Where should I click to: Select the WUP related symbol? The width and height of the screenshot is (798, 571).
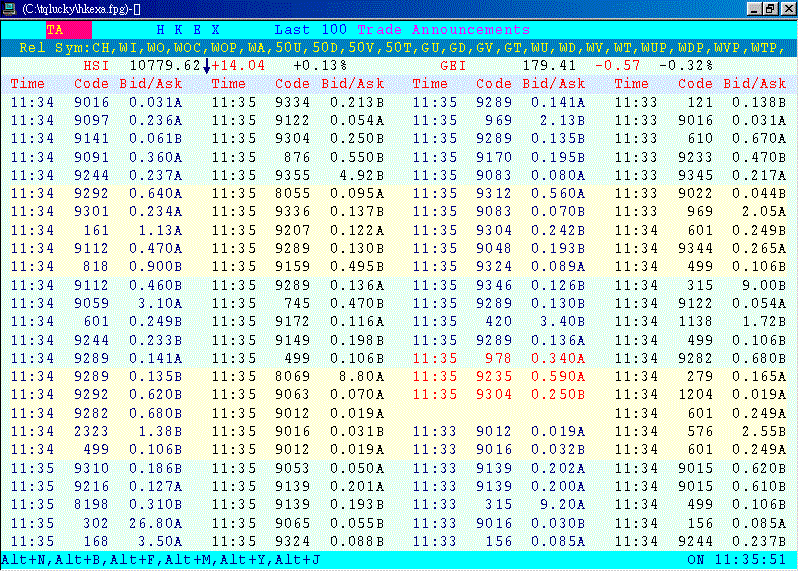(x=654, y=48)
